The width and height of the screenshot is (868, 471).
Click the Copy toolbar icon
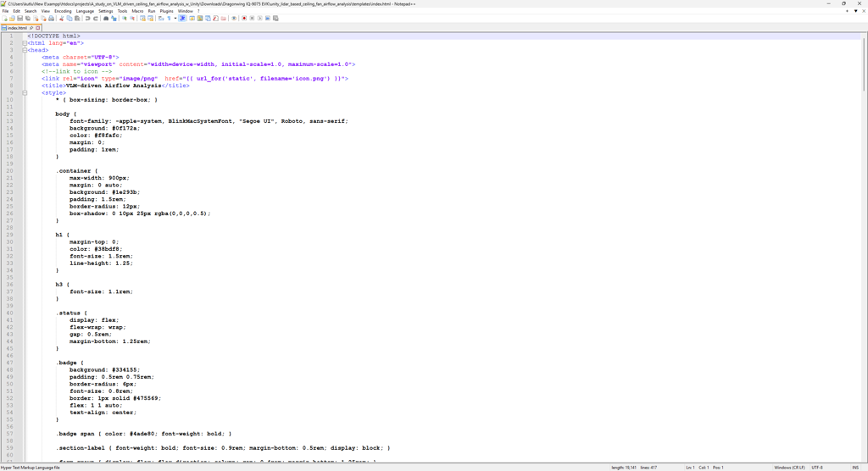[x=70, y=19]
